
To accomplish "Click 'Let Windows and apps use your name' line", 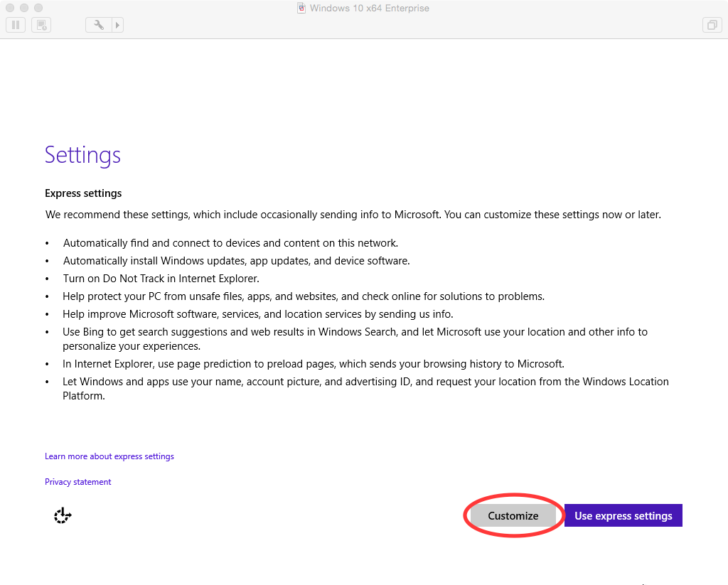I will pos(366,389).
